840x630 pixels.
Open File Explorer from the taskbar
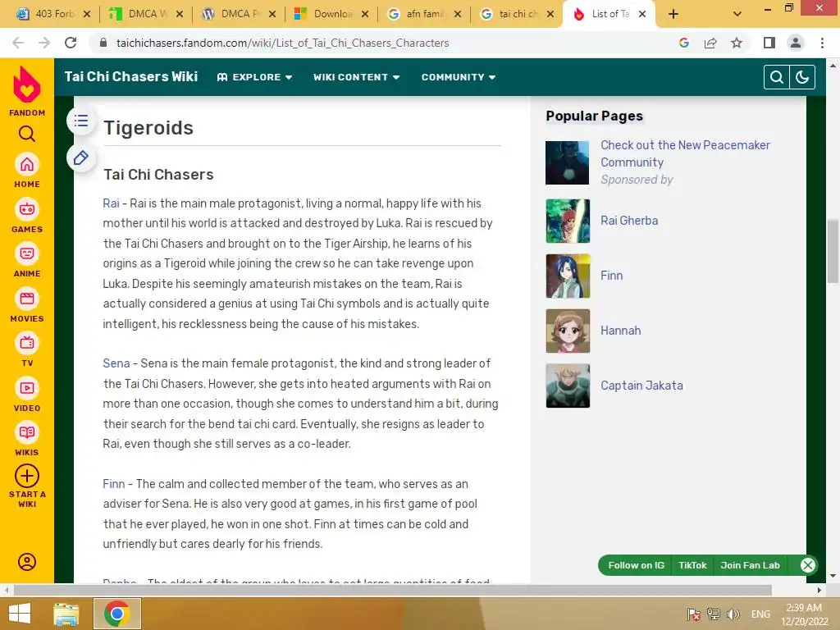click(x=66, y=614)
